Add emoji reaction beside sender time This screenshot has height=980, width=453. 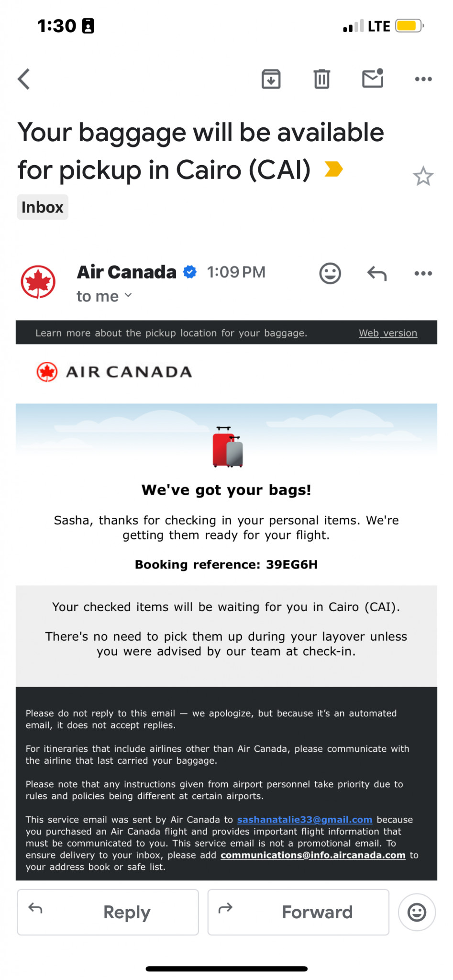(330, 274)
